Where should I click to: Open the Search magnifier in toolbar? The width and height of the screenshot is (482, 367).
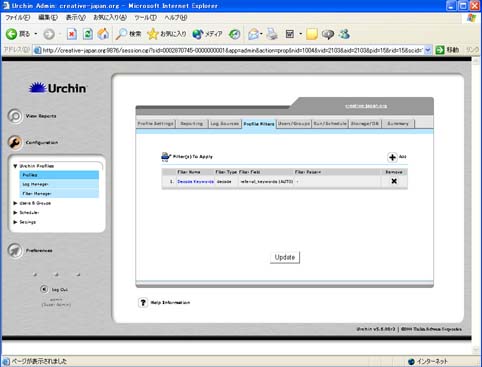pyautogui.click(x=121, y=34)
